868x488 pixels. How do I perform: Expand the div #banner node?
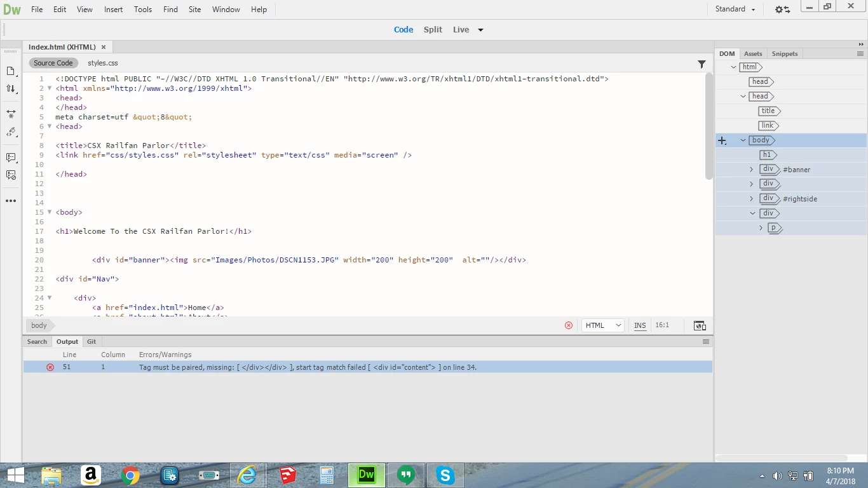(751, 170)
